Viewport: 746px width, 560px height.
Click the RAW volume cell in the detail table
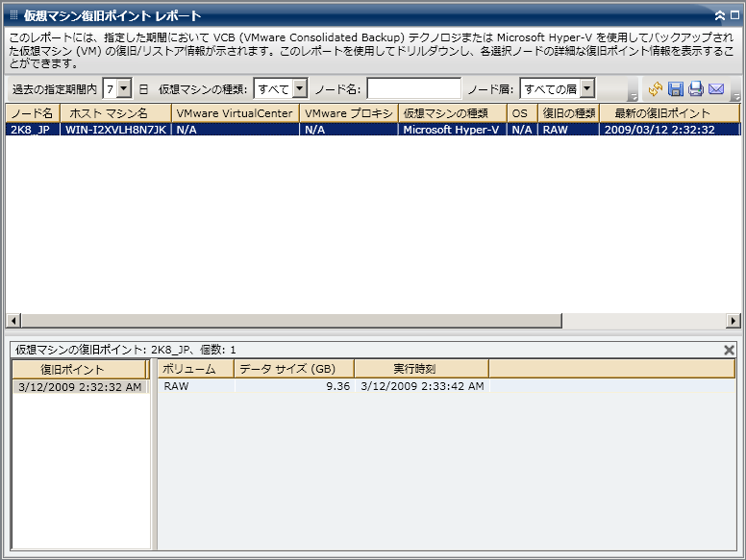(196, 386)
